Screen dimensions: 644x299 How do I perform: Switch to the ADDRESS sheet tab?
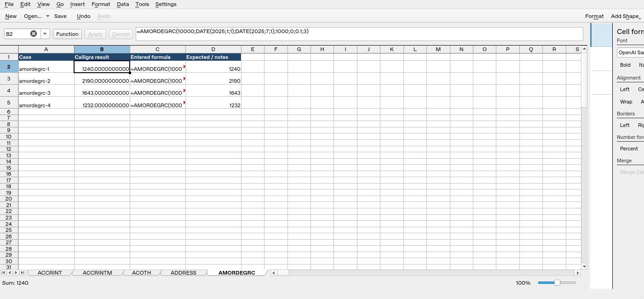pos(184,273)
